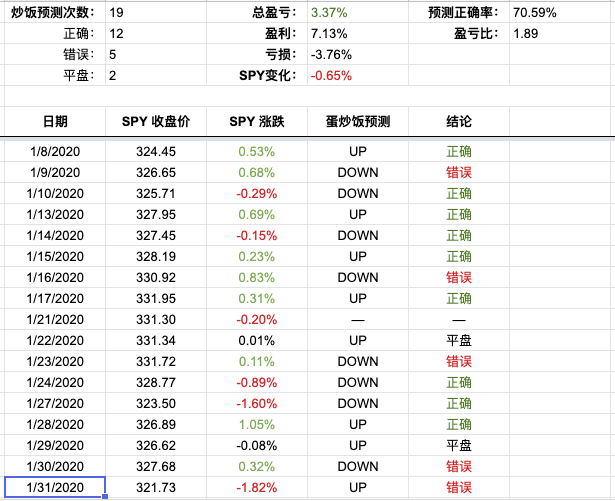
Task: Click the -1.82% change cell
Action: [257, 487]
